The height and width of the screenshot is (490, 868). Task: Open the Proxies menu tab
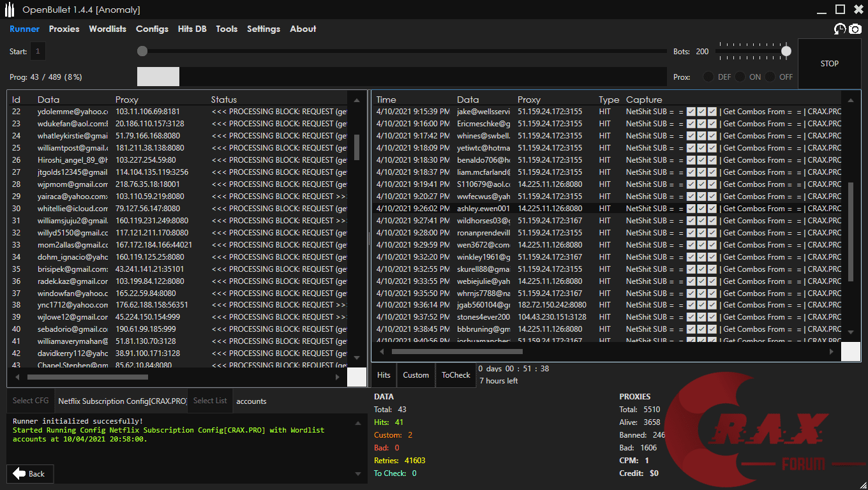pos(64,29)
